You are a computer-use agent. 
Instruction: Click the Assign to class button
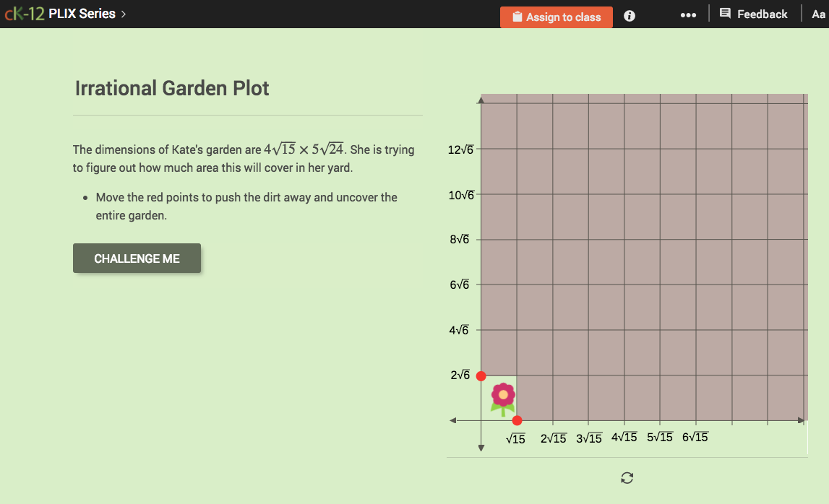[557, 17]
